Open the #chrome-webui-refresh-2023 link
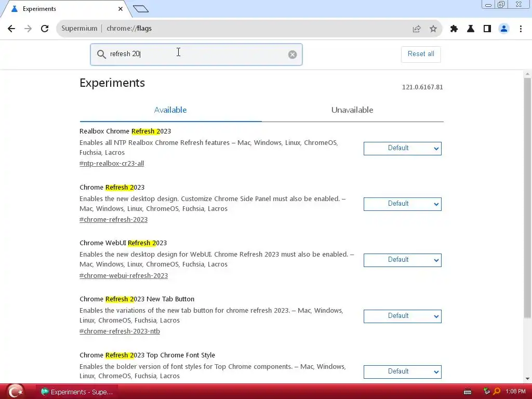The image size is (532, 399). (124, 275)
